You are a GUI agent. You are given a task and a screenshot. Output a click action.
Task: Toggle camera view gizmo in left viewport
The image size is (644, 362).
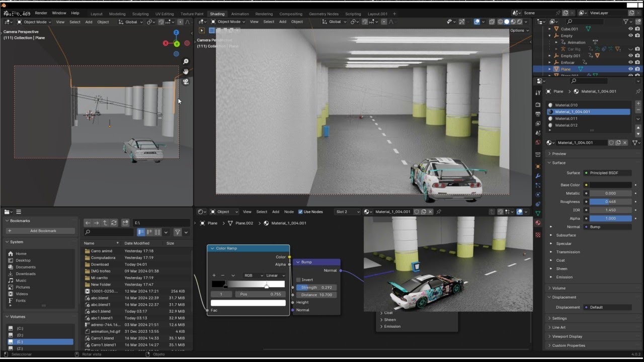[186, 81]
